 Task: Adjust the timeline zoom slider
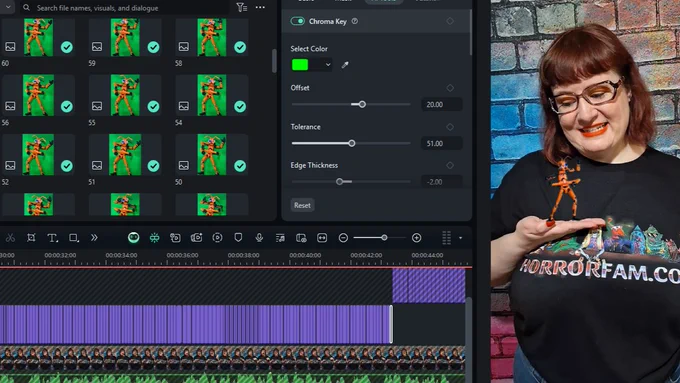(380, 238)
